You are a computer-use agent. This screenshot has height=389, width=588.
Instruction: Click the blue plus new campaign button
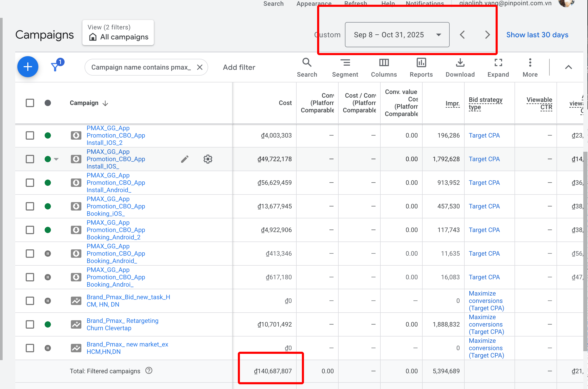click(28, 67)
